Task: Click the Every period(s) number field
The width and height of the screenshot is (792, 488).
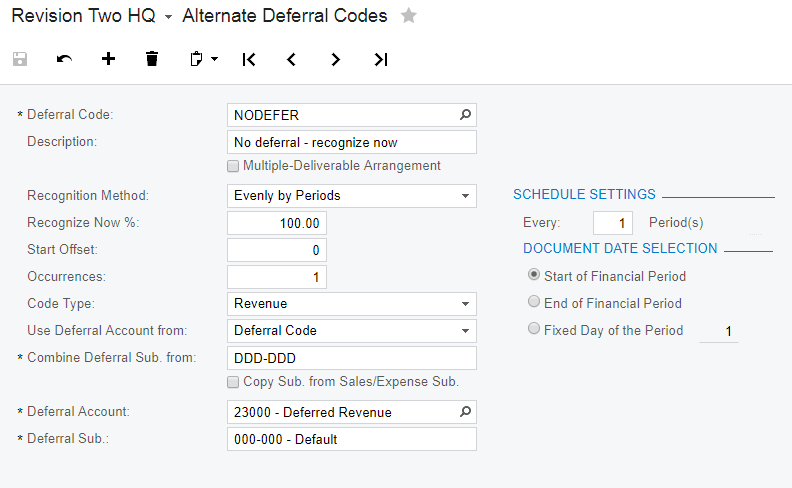Action: 613,223
